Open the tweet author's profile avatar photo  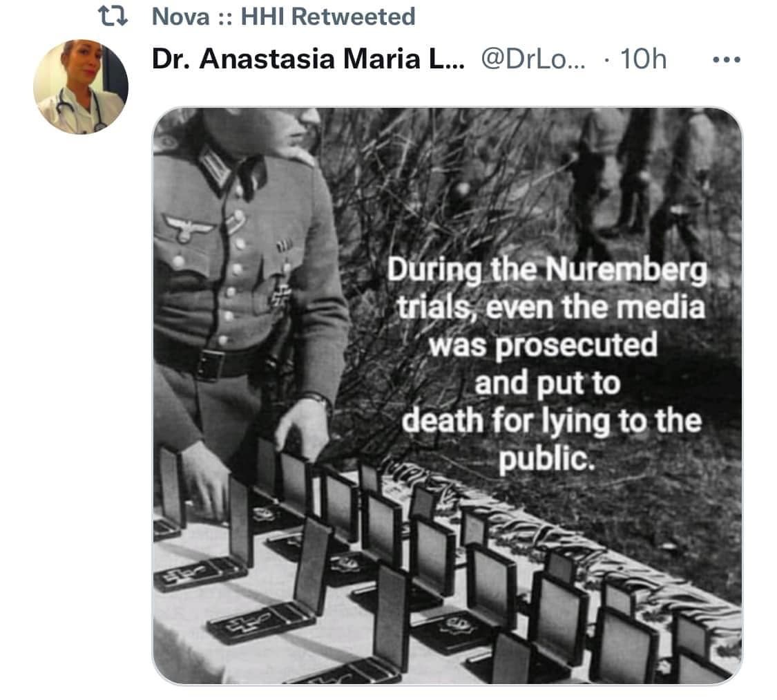(81, 87)
